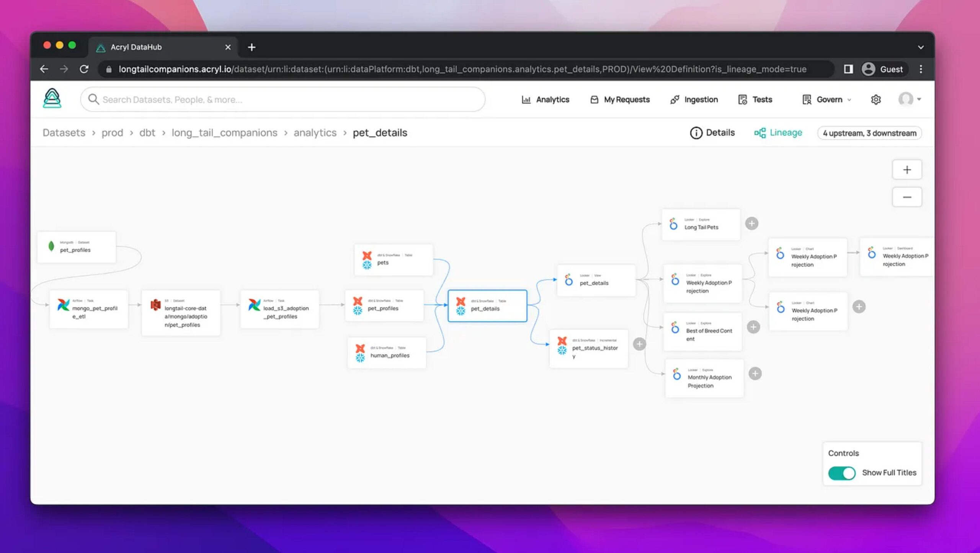Click the 4 upstream, 3 downstream badge

coord(869,133)
